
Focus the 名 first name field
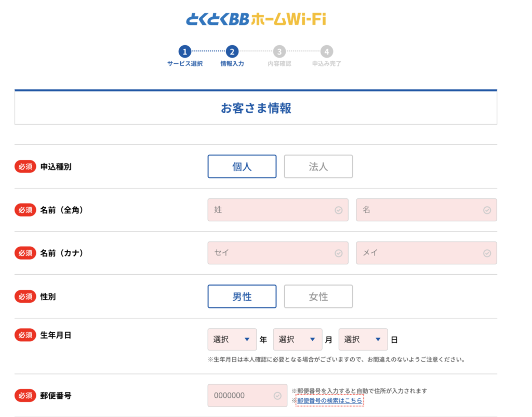[427, 210]
